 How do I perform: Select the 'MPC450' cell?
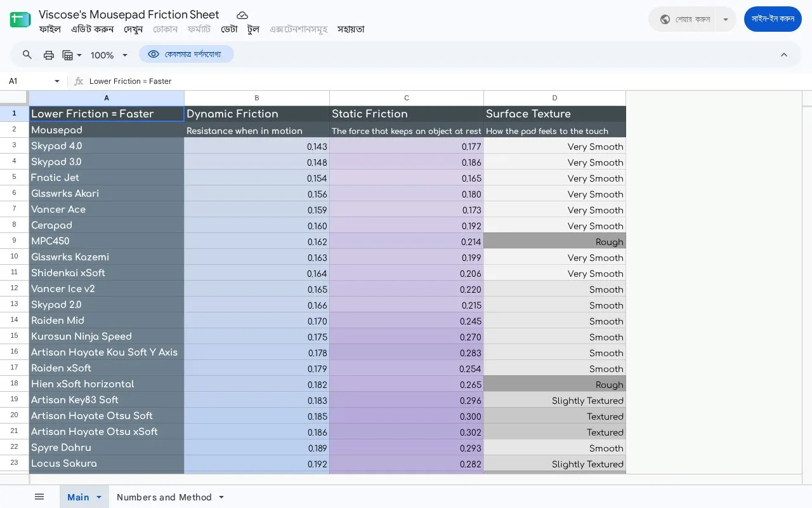click(107, 241)
